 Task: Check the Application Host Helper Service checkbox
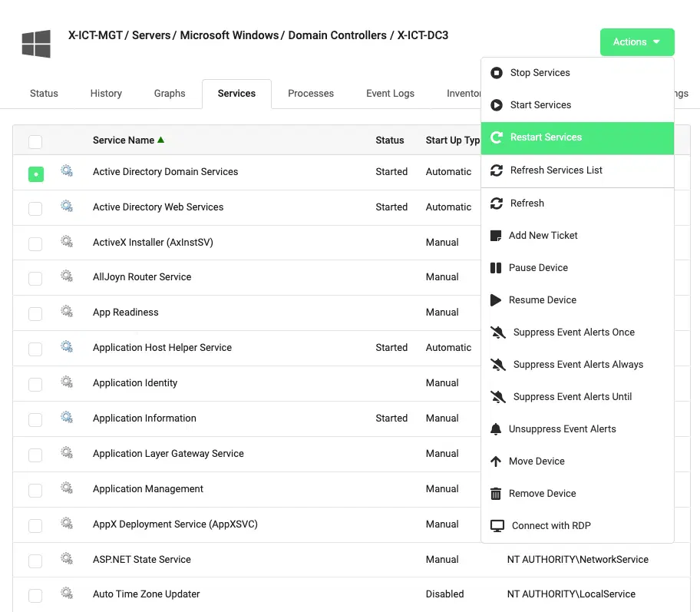[35, 349]
